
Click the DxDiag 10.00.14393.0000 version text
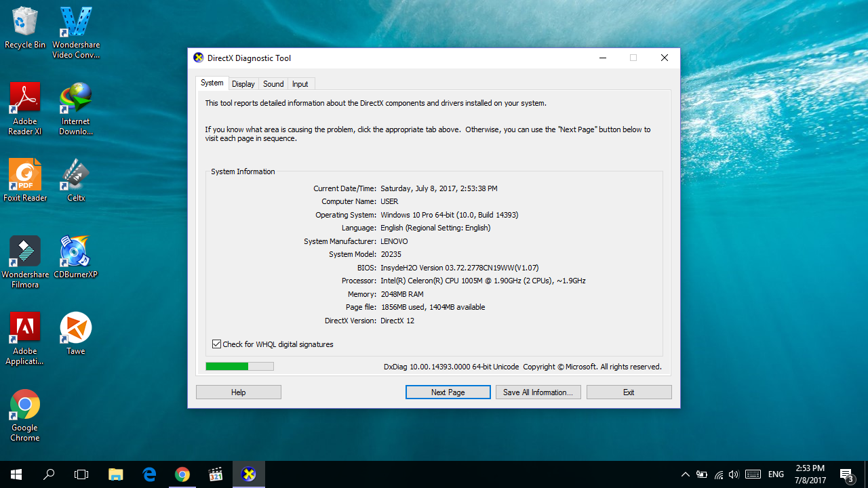tap(451, 367)
